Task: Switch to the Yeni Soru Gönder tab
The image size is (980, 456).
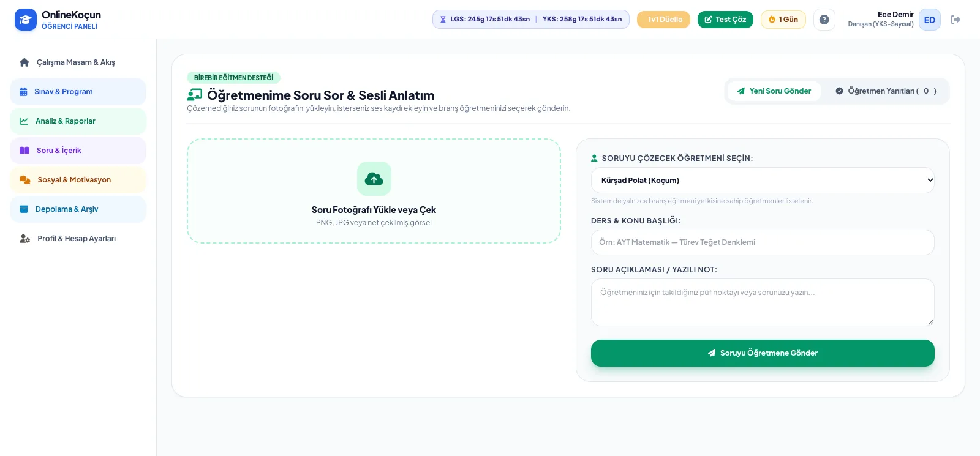Action: 774,91
